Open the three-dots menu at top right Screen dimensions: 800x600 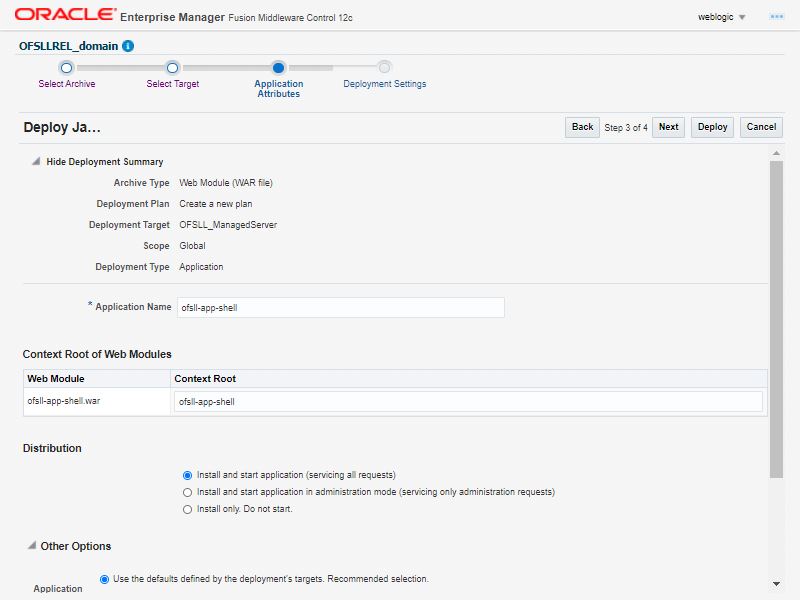[x=777, y=17]
